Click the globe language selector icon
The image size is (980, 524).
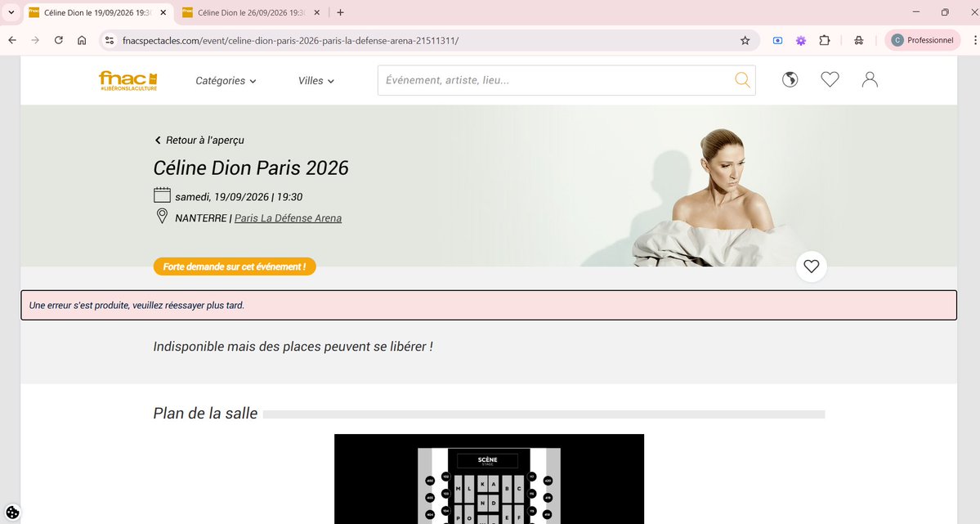point(789,79)
